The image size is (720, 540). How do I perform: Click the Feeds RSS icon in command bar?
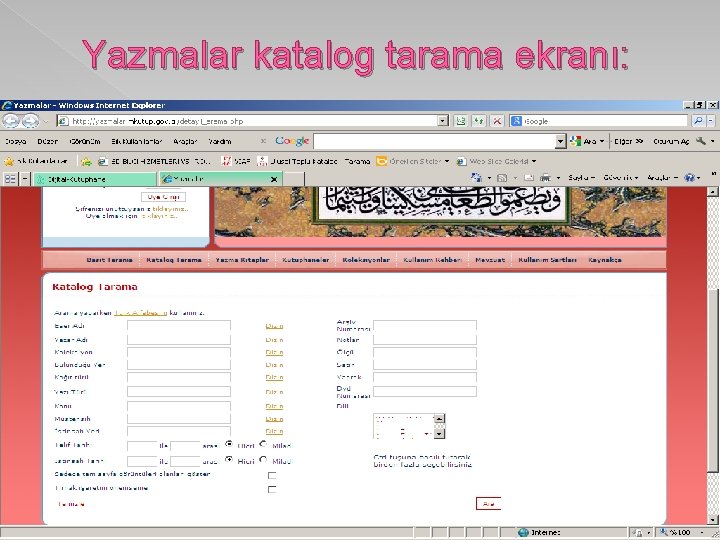[502, 178]
